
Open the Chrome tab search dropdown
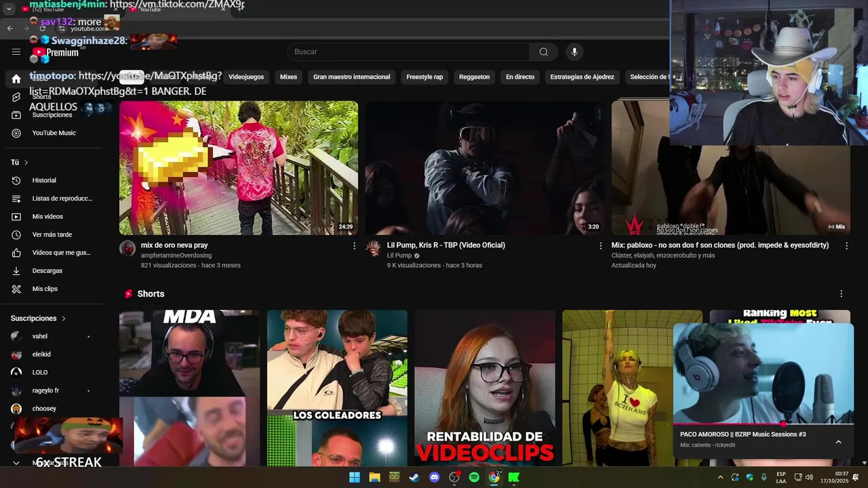(x=9, y=9)
